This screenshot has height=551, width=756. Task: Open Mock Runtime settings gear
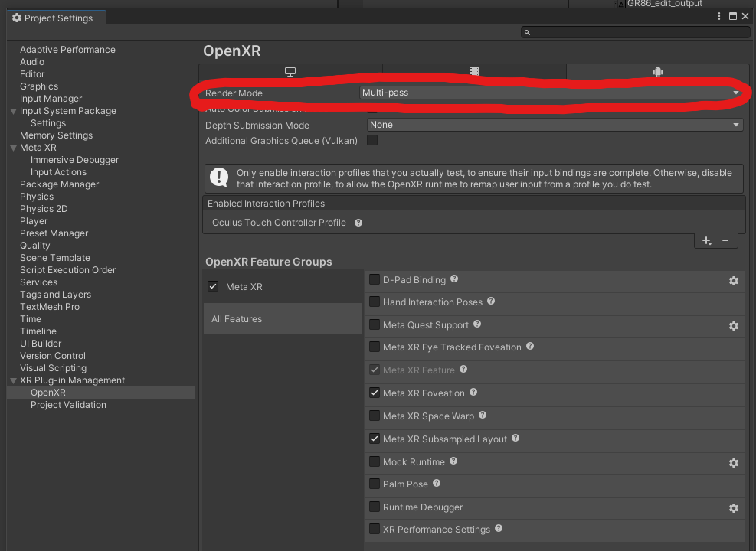pos(733,463)
